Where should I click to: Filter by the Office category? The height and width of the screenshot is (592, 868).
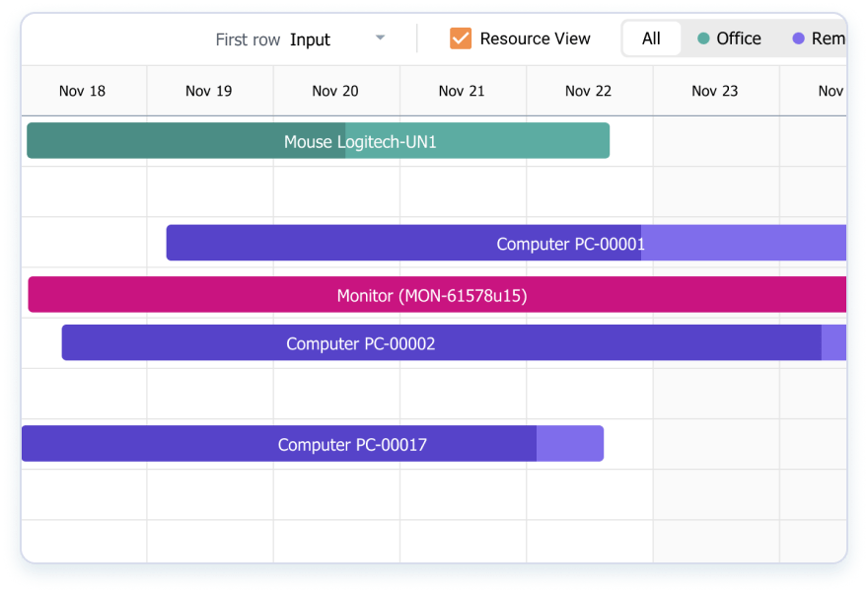(x=729, y=38)
